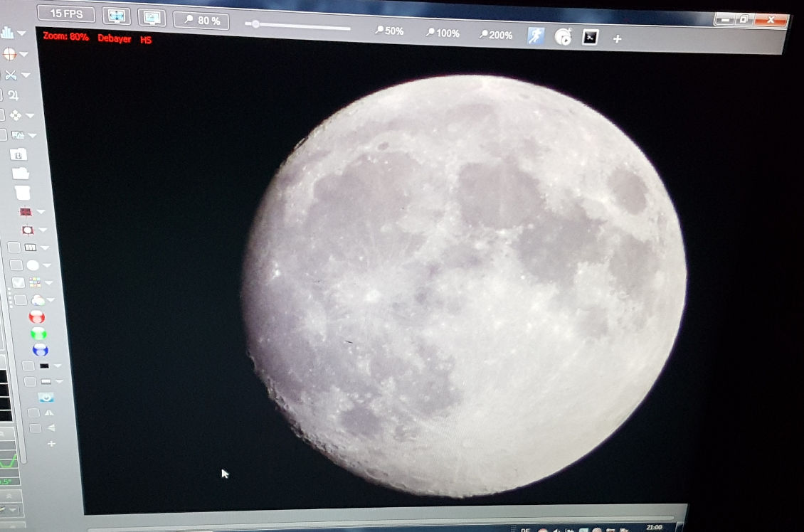The width and height of the screenshot is (804, 532).
Task: Click the blue channel ball icon
Action: (x=40, y=350)
